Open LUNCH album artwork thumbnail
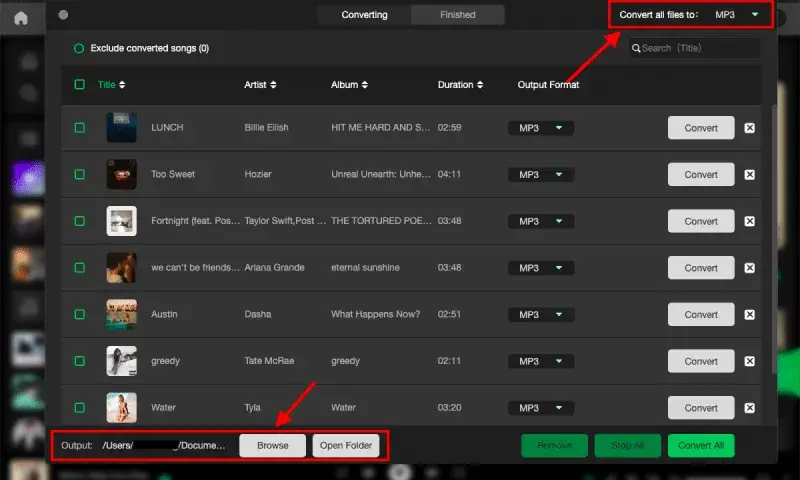 [121, 128]
